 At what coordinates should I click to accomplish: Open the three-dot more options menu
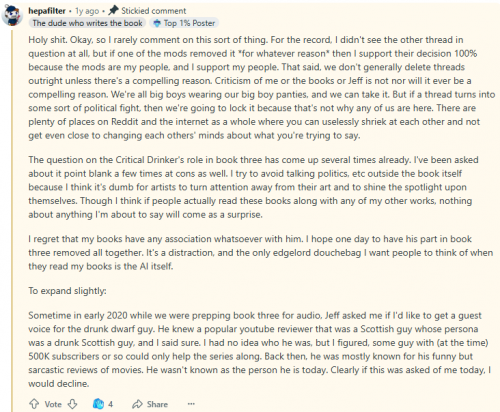coord(191,404)
